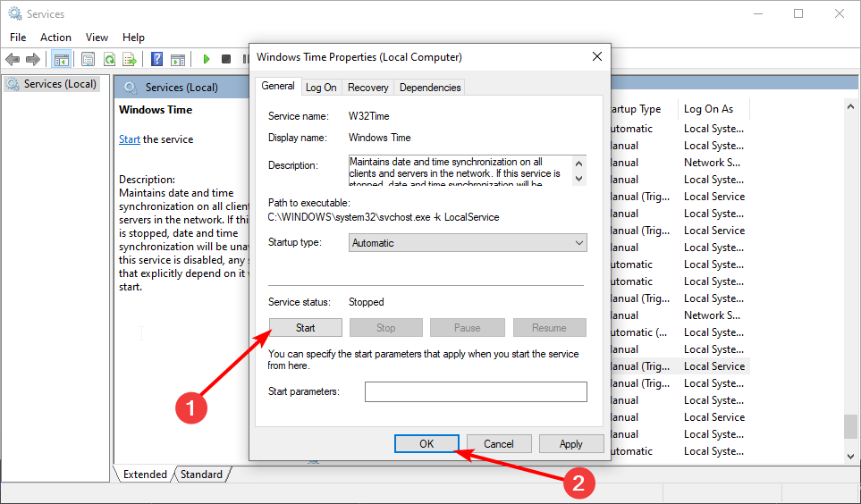The height and width of the screenshot is (504, 861).
Task: Click the Apply button
Action: point(571,443)
